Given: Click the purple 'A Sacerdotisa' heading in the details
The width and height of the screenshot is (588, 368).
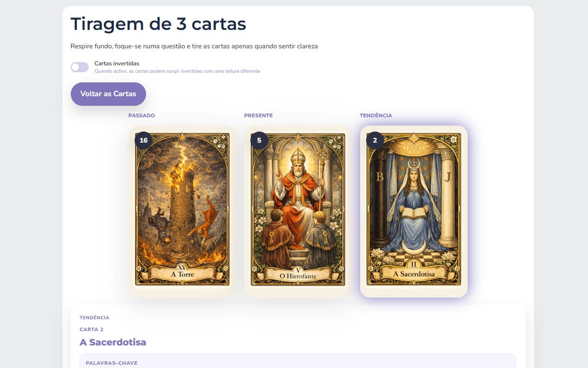Looking at the screenshot, I should (x=113, y=342).
